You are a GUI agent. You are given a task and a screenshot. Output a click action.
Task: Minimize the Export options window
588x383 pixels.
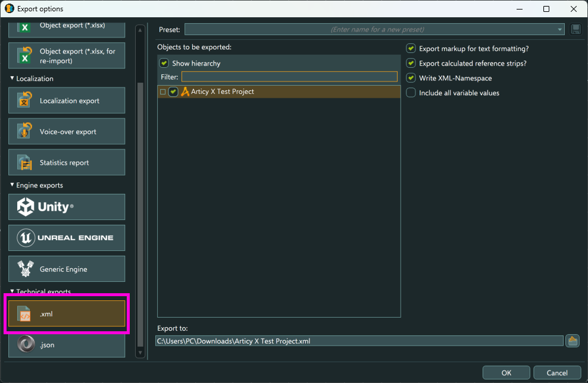(x=520, y=8)
